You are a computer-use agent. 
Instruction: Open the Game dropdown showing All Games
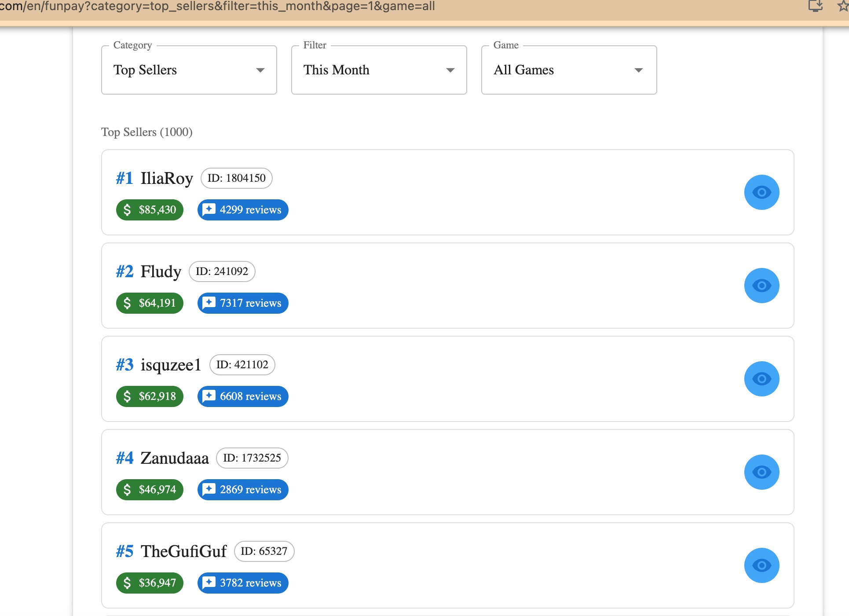click(569, 70)
